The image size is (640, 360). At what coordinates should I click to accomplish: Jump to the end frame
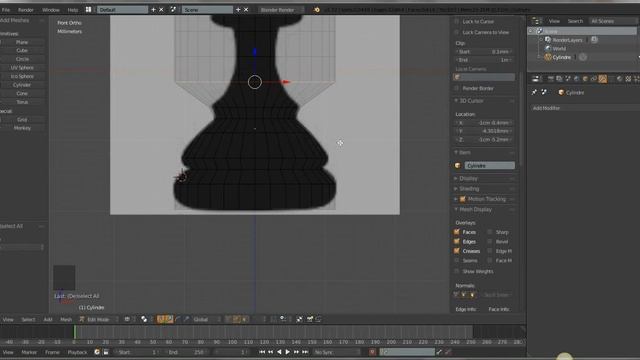point(305,352)
